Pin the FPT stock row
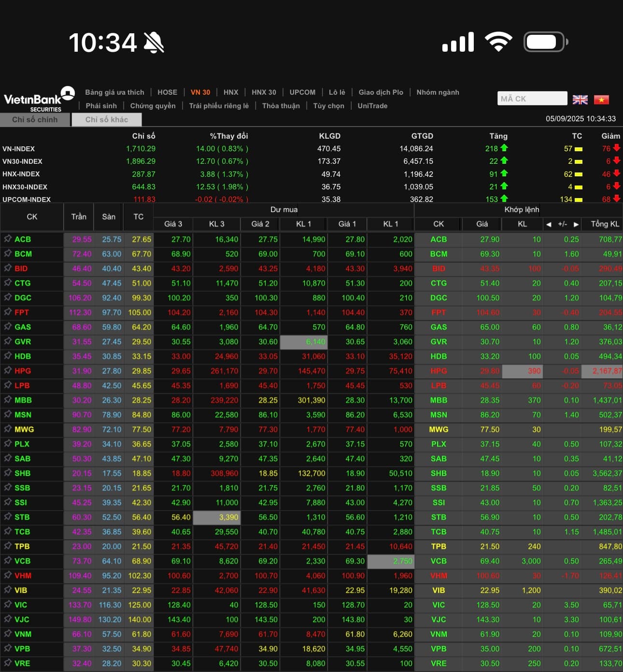 (x=8, y=312)
